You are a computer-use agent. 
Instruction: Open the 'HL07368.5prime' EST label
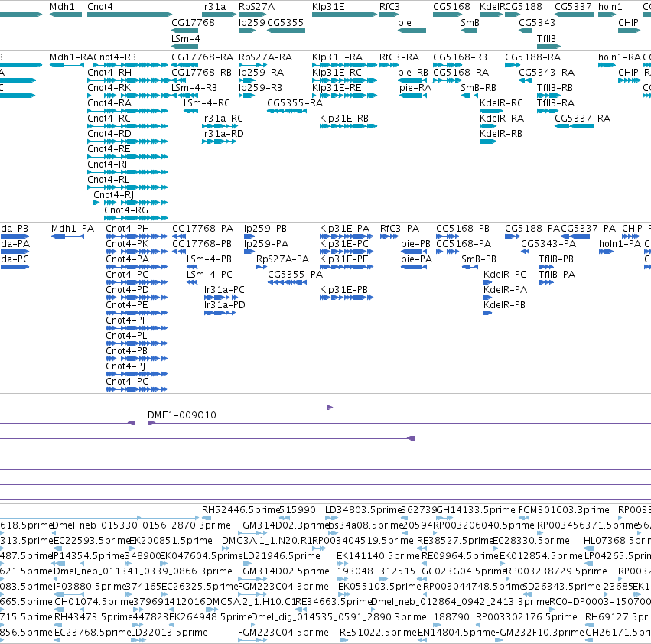pyautogui.click(x=617, y=541)
